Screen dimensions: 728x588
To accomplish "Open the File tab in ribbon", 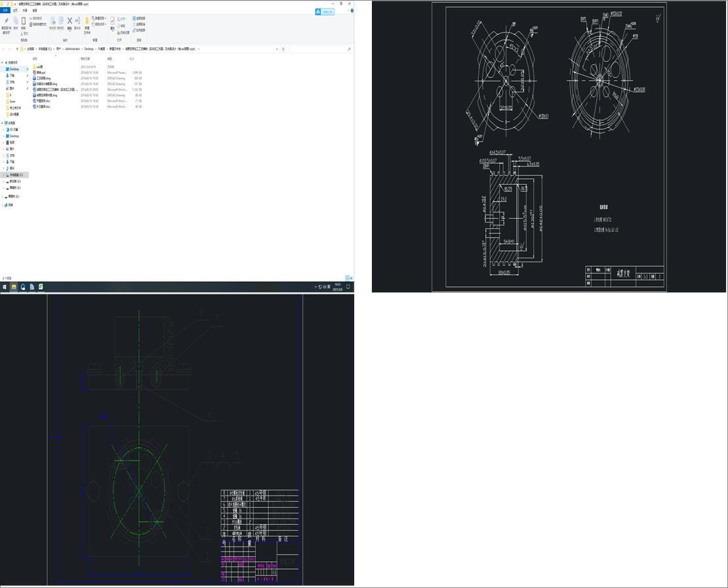I will click(6, 10).
